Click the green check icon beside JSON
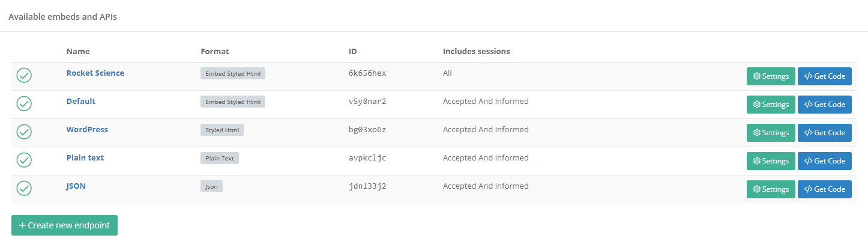The width and height of the screenshot is (868, 247). (x=24, y=189)
